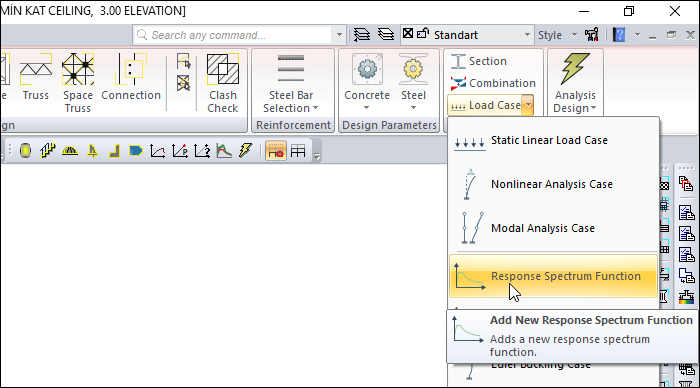Expand the search command history arrow

click(x=339, y=35)
